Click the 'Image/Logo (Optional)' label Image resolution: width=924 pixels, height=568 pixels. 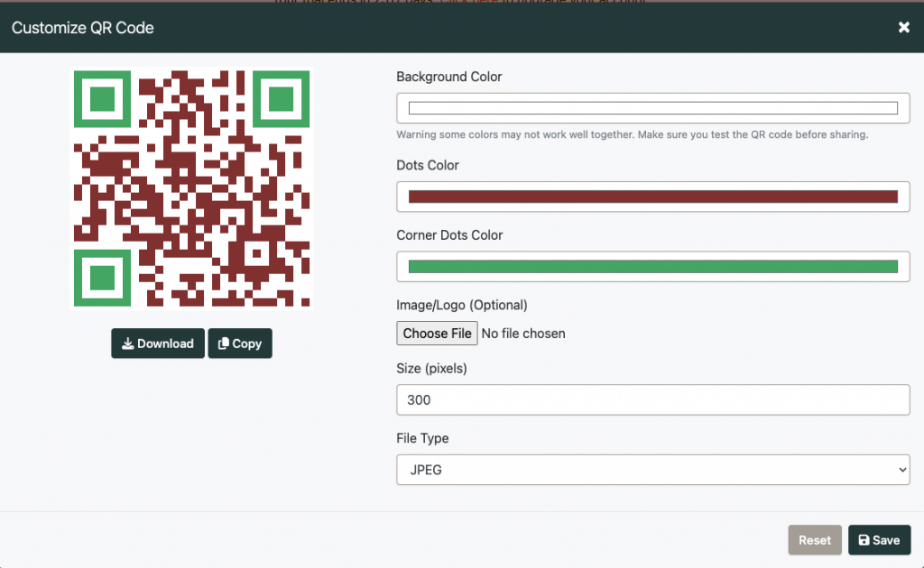[462, 305]
